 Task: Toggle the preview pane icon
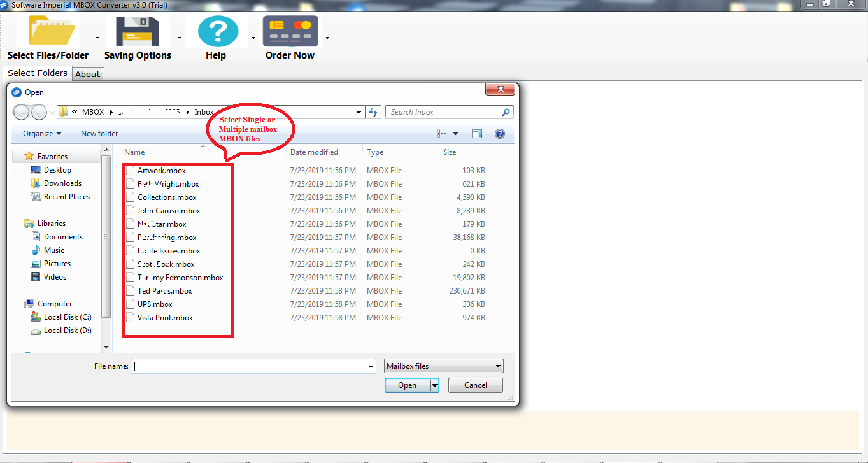pos(477,134)
